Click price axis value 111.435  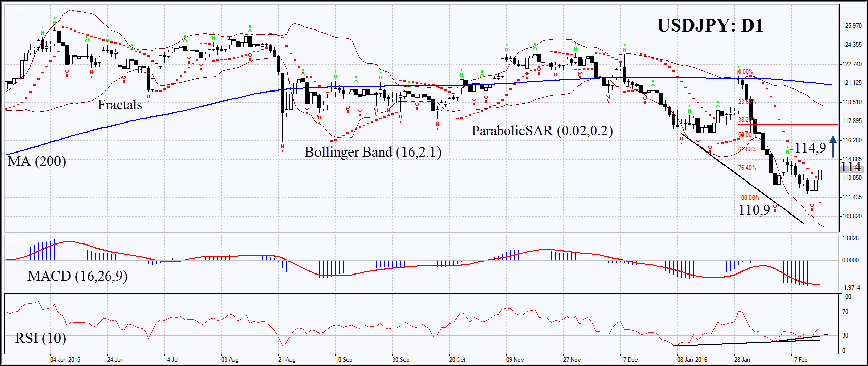(852, 197)
